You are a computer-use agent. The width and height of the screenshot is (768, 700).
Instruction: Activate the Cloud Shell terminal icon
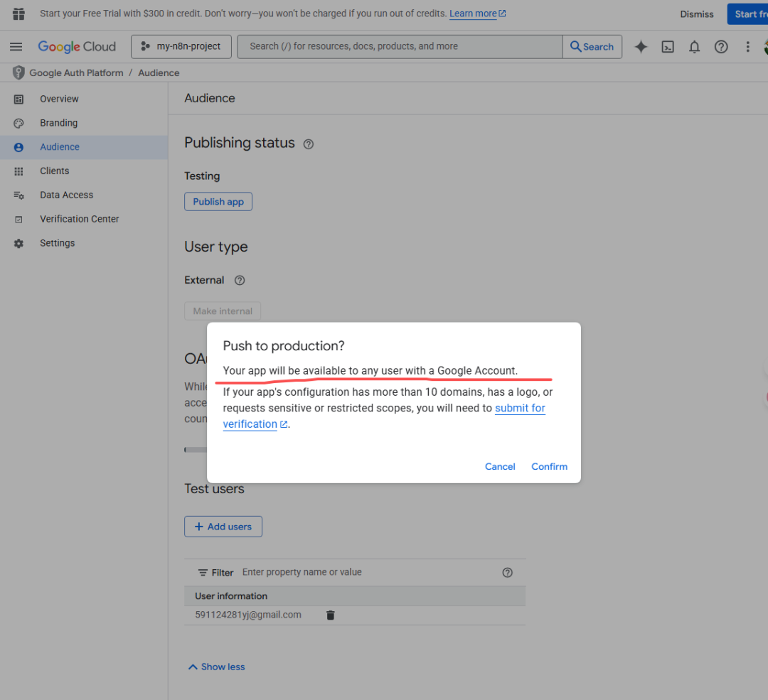click(668, 47)
